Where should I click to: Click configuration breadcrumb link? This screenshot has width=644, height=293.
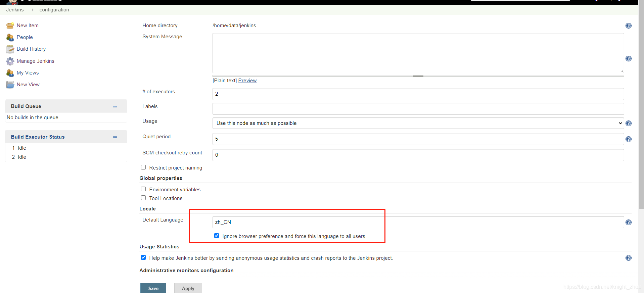[x=54, y=10]
